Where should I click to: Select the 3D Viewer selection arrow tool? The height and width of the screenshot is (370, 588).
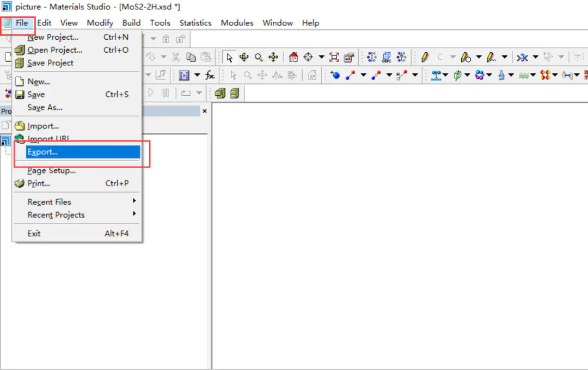click(230, 57)
